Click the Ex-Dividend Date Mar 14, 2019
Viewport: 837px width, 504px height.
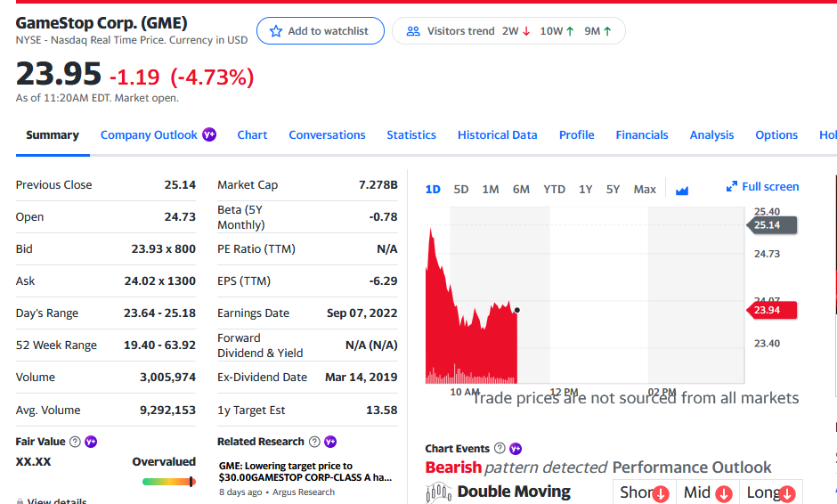tap(362, 377)
